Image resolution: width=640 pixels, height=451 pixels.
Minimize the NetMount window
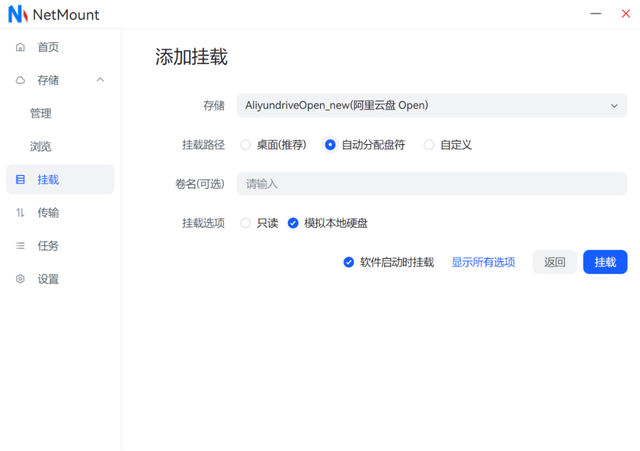(x=596, y=14)
